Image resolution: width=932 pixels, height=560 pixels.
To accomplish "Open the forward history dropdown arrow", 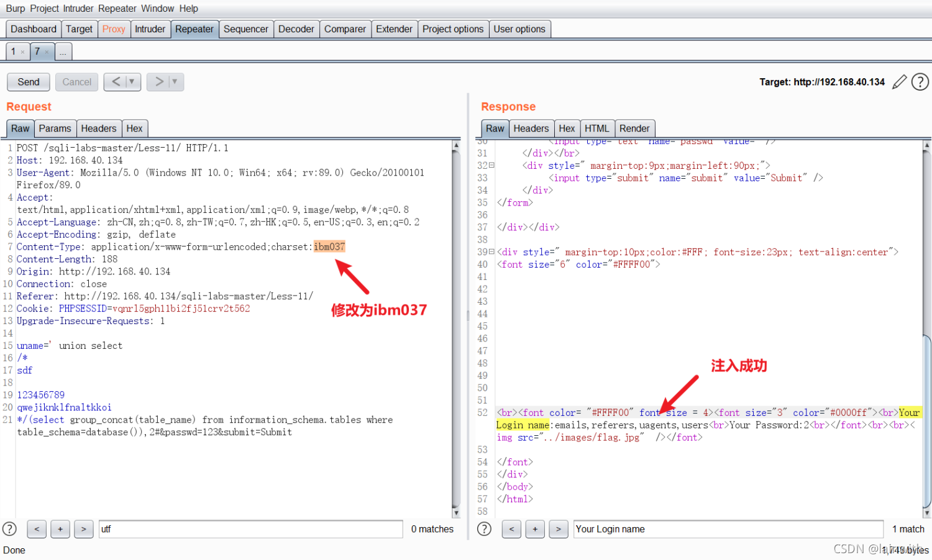I will click(x=175, y=82).
